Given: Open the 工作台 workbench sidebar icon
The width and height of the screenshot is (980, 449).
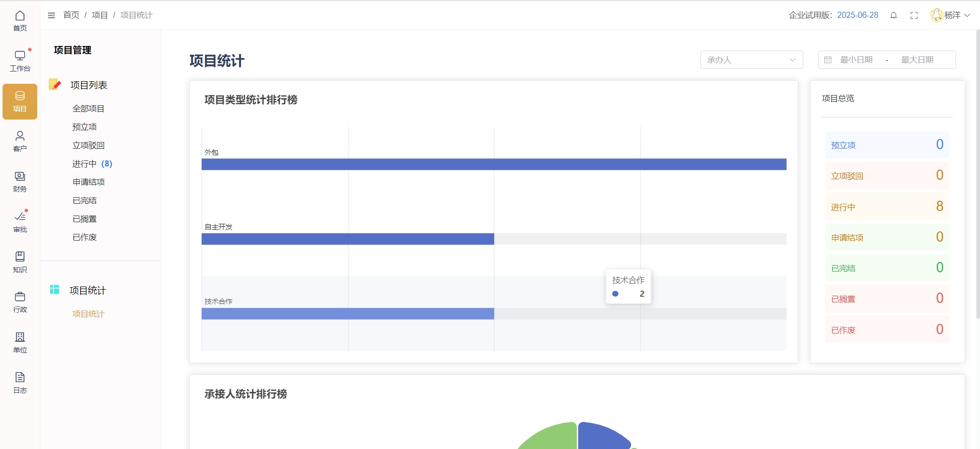Looking at the screenshot, I should point(20,61).
